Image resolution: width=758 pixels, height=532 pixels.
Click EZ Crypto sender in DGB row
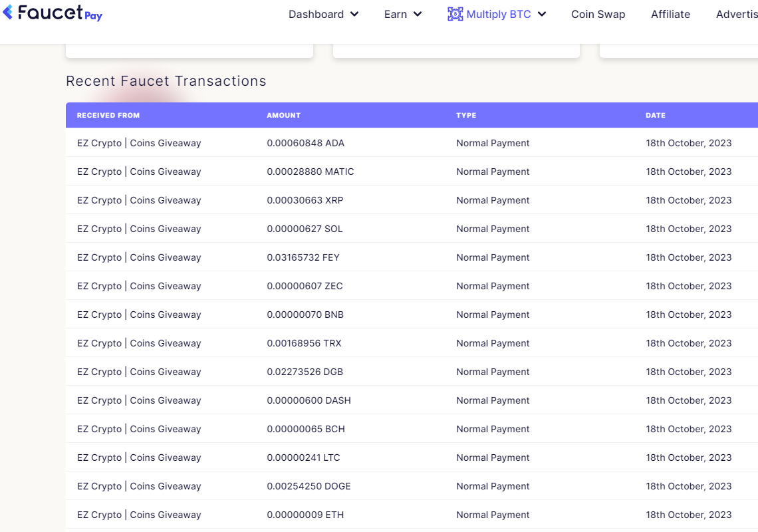pos(139,372)
